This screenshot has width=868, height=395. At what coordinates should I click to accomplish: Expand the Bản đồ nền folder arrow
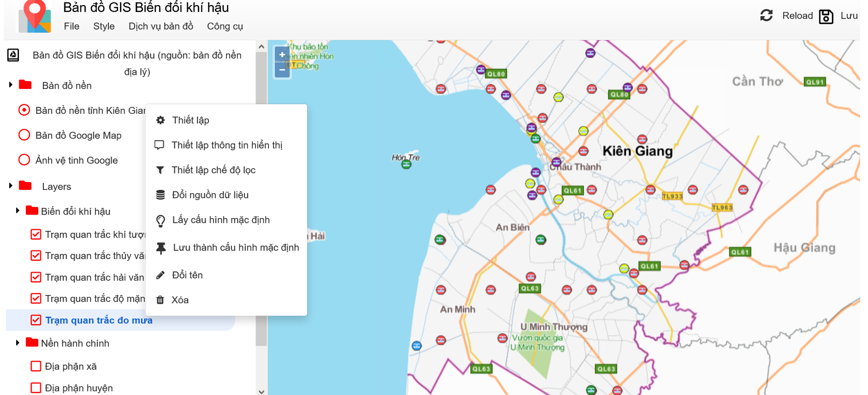pyautogui.click(x=11, y=85)
